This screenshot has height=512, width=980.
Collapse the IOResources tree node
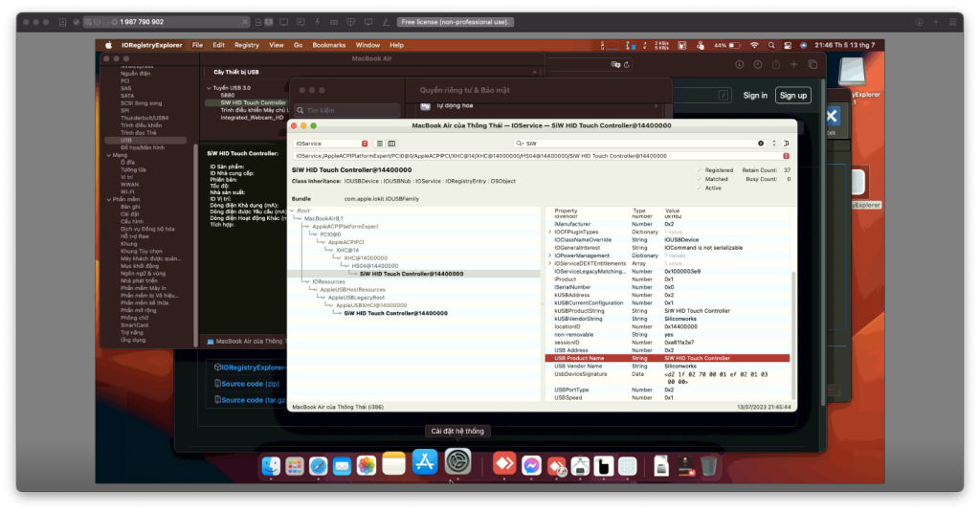click(x=306, y=282)
